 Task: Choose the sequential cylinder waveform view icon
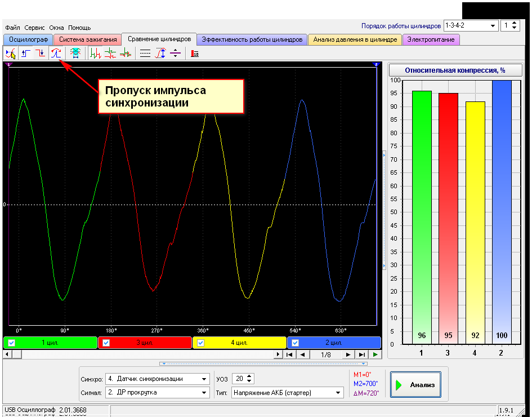(95, 54)
